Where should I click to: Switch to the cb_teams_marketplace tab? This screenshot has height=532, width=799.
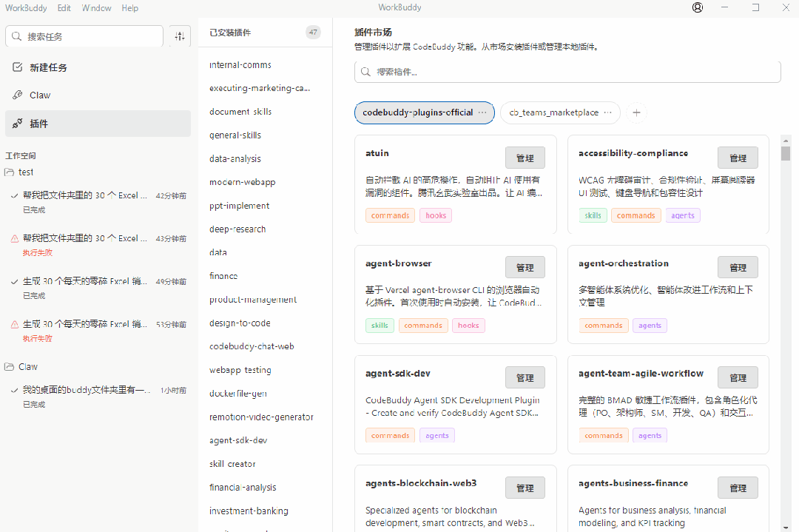pos(553,112)
